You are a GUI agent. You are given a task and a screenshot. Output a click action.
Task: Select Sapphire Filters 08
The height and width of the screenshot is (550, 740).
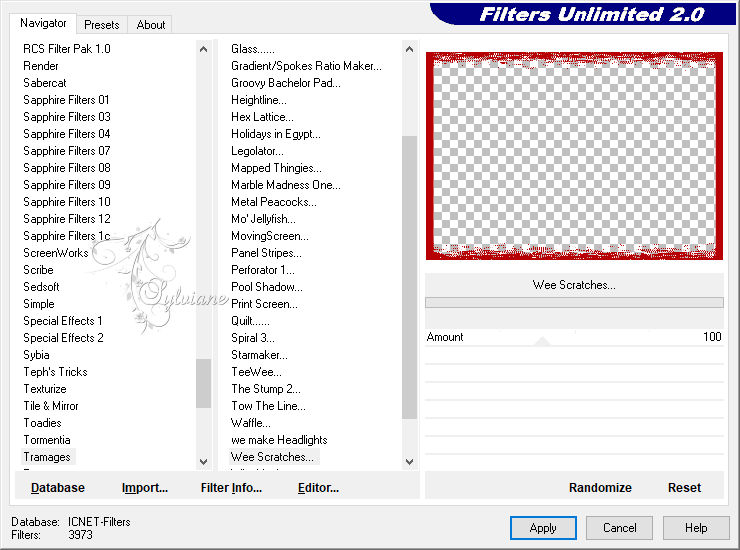[67, 168]
